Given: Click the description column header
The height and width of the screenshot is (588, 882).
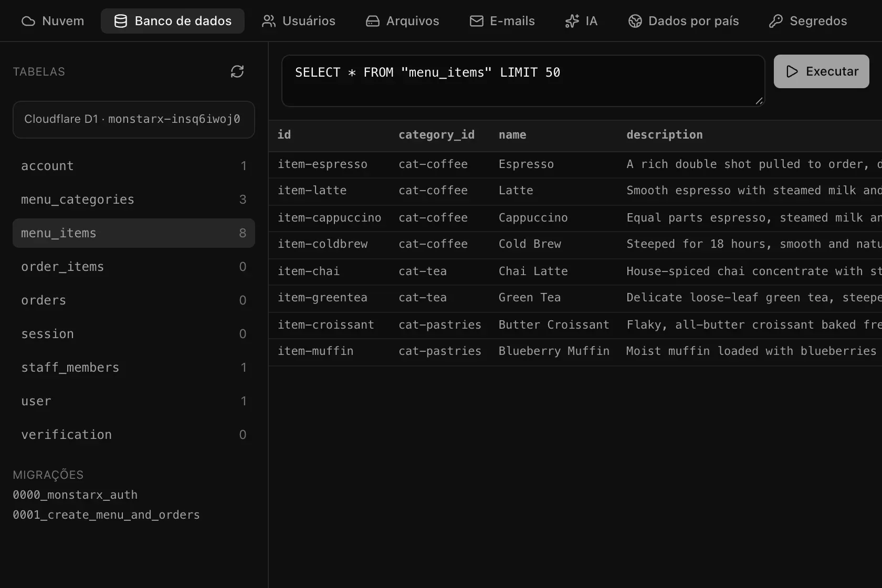Looking at the screenshot, I should point(664,135).
